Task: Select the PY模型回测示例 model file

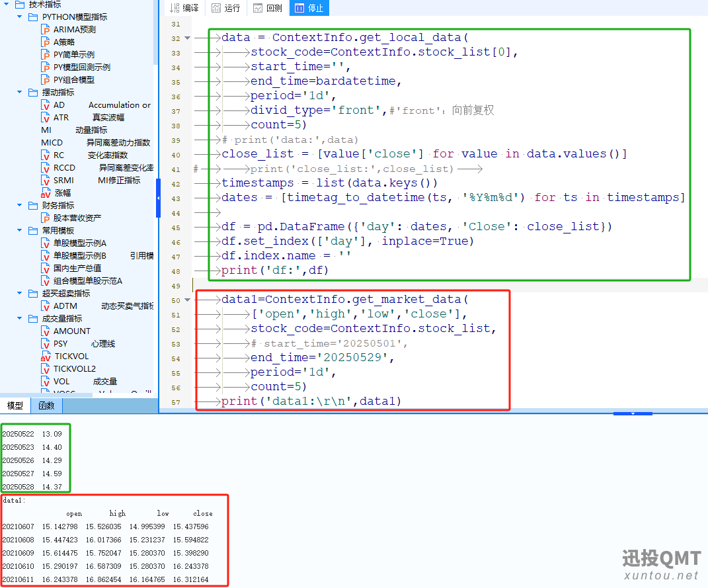Action: coord(81,67)
